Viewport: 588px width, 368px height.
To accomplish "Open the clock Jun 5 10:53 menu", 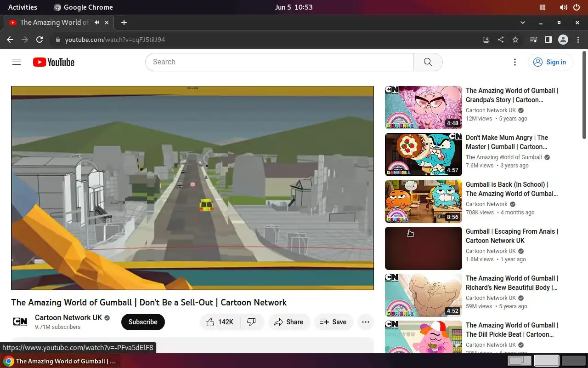I will (294, 7).
